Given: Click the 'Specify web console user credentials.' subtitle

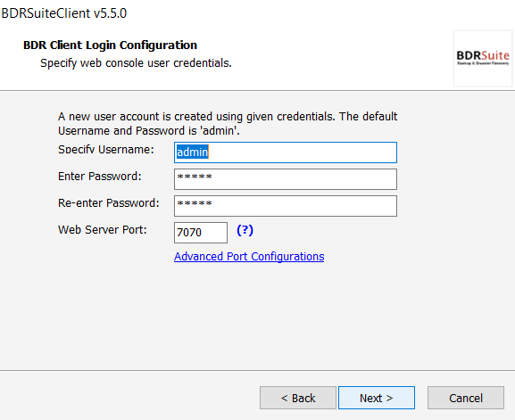Looking at the screenshot, I should tap(136, 63).
